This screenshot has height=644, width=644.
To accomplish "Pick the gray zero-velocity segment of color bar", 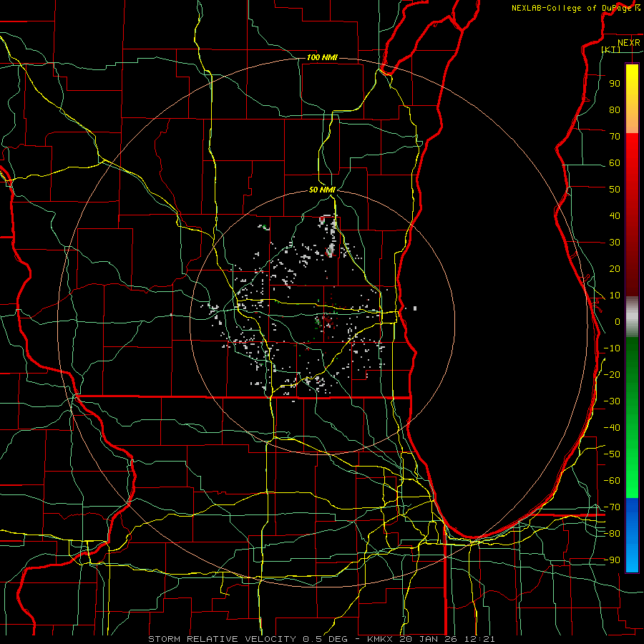I will (x=632, y=317).
